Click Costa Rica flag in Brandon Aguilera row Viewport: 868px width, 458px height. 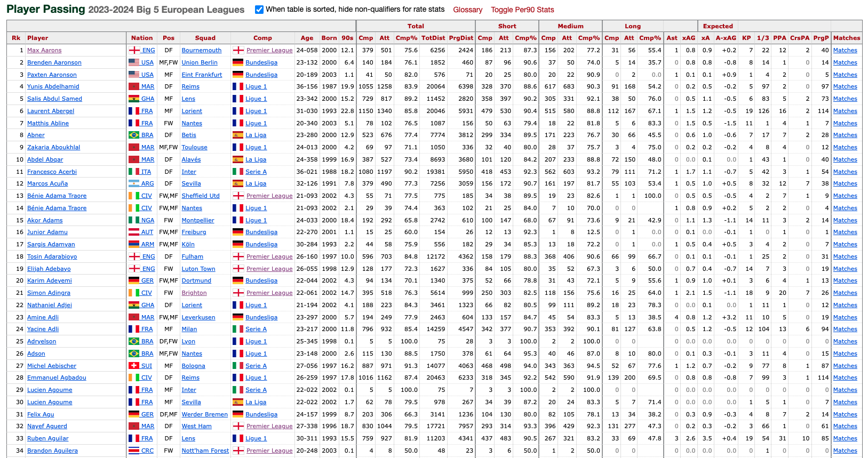click(134, 451)
